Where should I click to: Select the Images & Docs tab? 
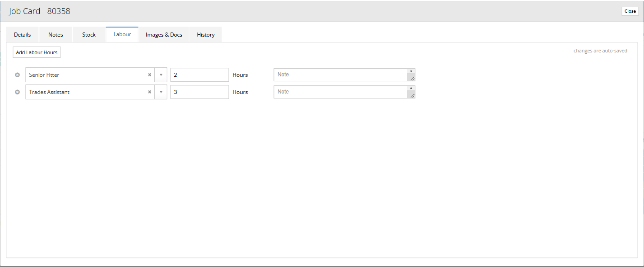(x=164, y=35)
